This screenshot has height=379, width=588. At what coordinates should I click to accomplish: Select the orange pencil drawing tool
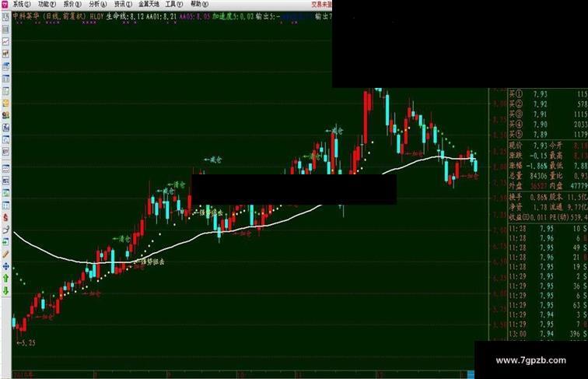coord(5,254)
